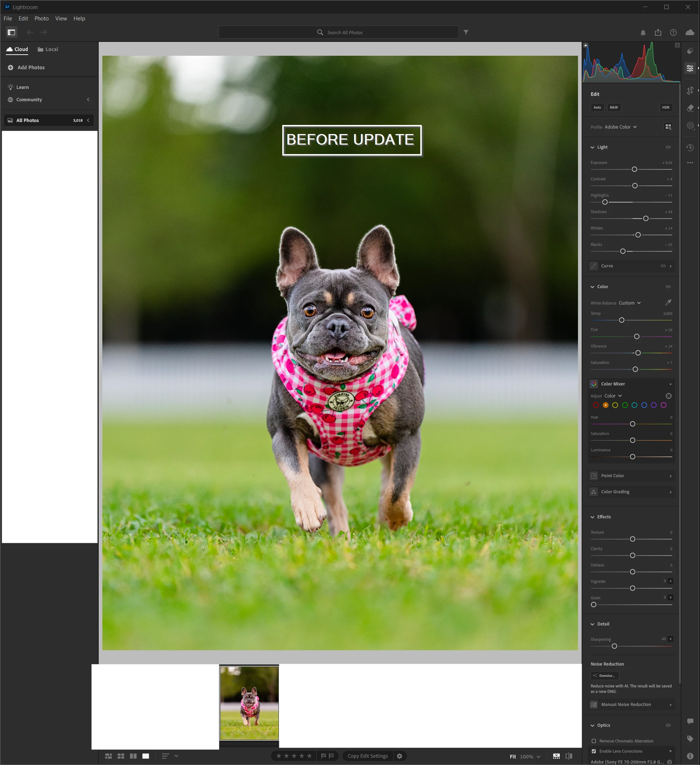Image resolution: width=700 pixels, height=765 pixels.
Task: Select the Healing eraser tool
Action: 690,108
